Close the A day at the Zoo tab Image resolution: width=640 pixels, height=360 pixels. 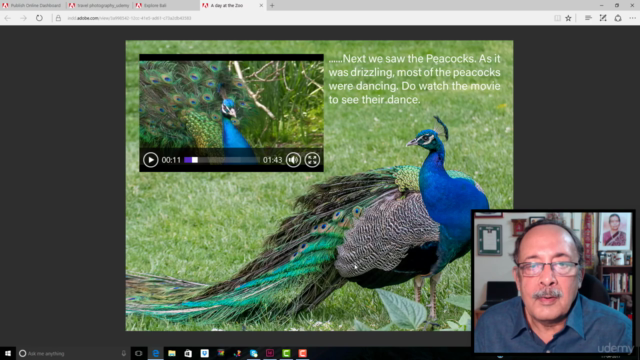pos(261,5)
